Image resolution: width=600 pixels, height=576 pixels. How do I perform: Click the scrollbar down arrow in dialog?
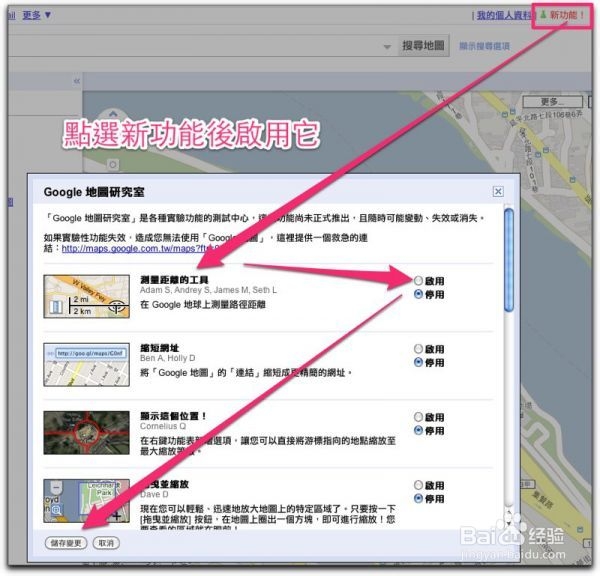coord(509,523)
